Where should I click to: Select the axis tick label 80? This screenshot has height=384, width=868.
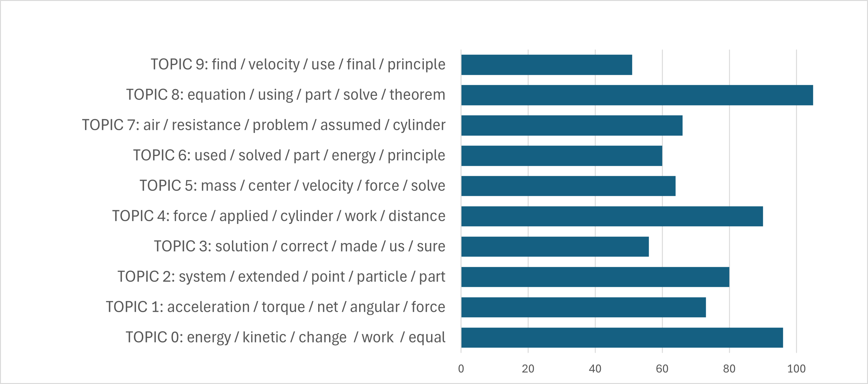coord(729,369)
